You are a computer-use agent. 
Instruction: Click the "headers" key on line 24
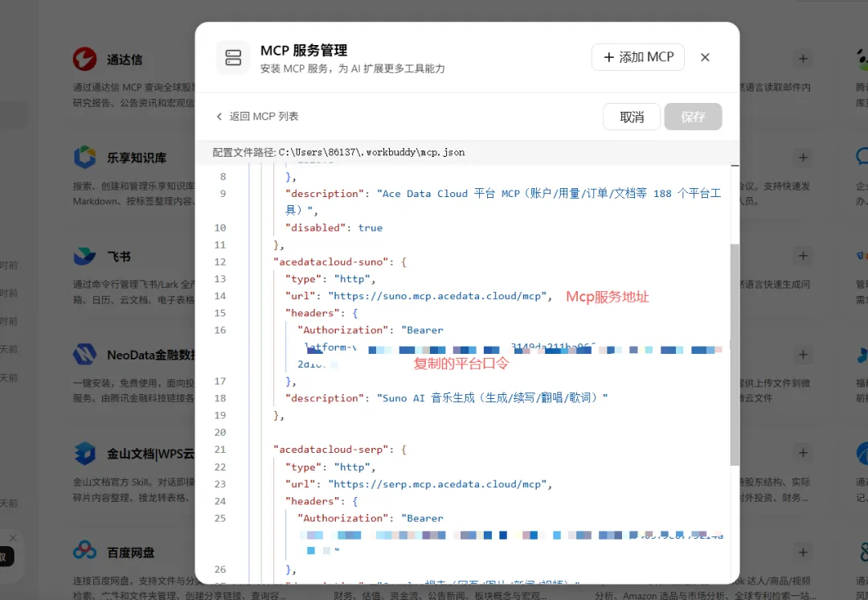[312, 501]
